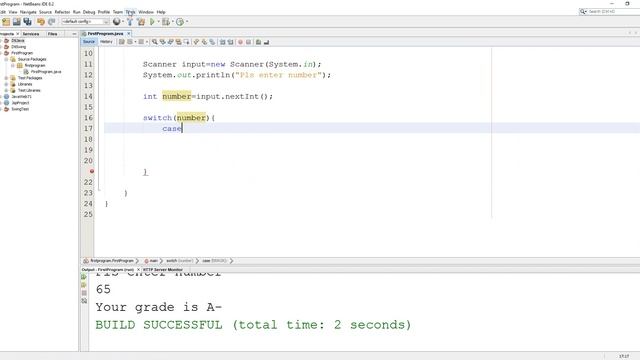Click the globe browser icon in main toolbar
Viewport: 640px width, 360px height.
(116, 22)
